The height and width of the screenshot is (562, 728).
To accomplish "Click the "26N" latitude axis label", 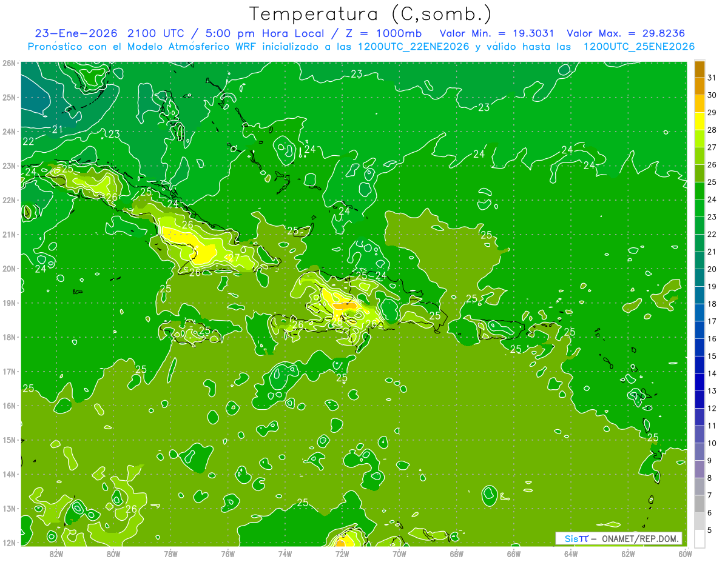I will tap(8, 63).
